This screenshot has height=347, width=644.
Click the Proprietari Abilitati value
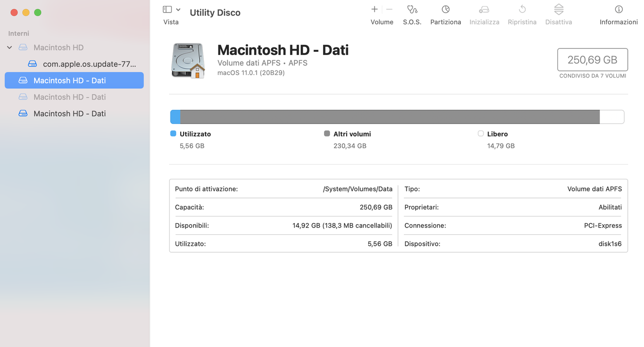tap(610, 207)
